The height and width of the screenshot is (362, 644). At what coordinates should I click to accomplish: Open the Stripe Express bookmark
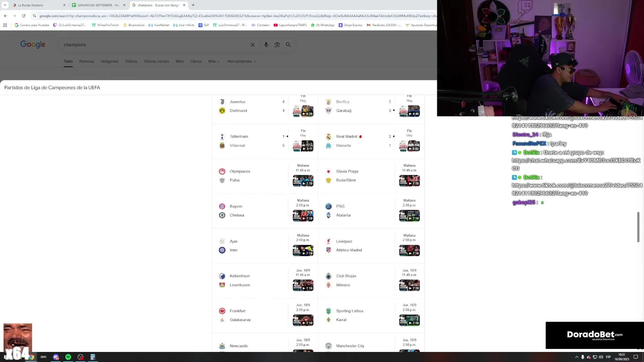351,25
